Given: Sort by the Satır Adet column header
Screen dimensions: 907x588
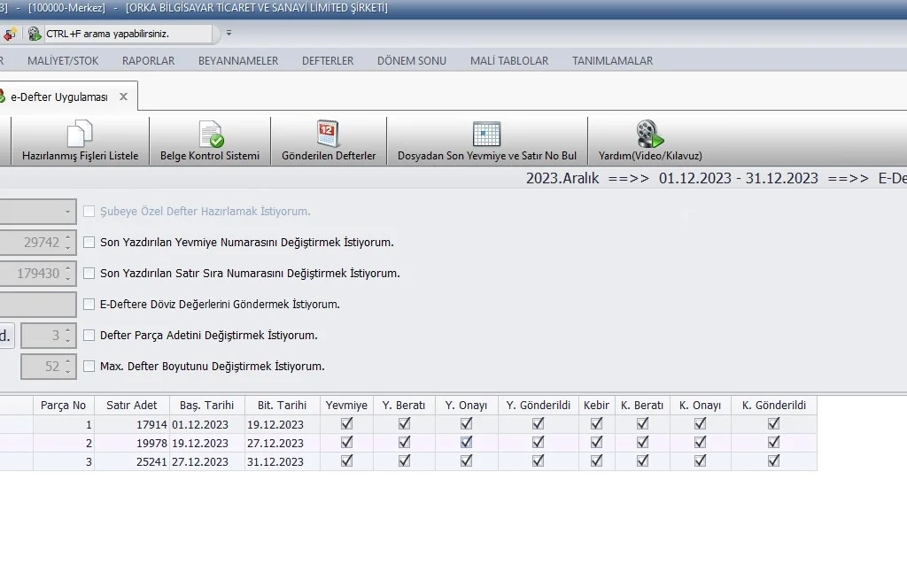Looking at the screenshot, I should (x=132, y=406).
